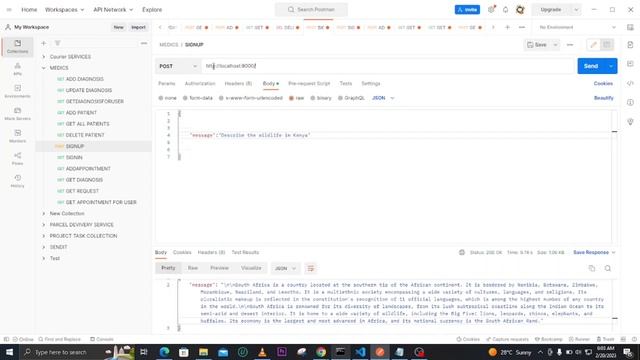This screenshot has width=640, height=360.
Task: Open the JSON body format dropdown
Action: pyautogui.click(x=383, y=98)
